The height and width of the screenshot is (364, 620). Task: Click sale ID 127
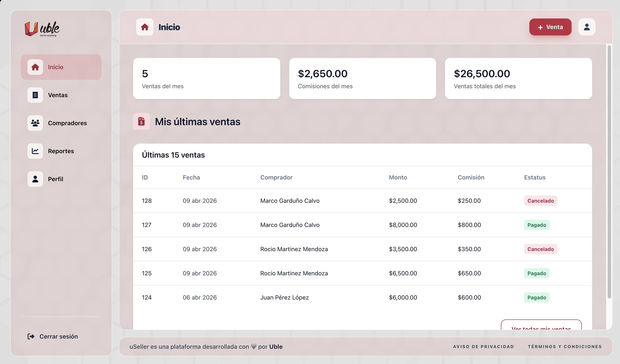click(x=147, y=225)
